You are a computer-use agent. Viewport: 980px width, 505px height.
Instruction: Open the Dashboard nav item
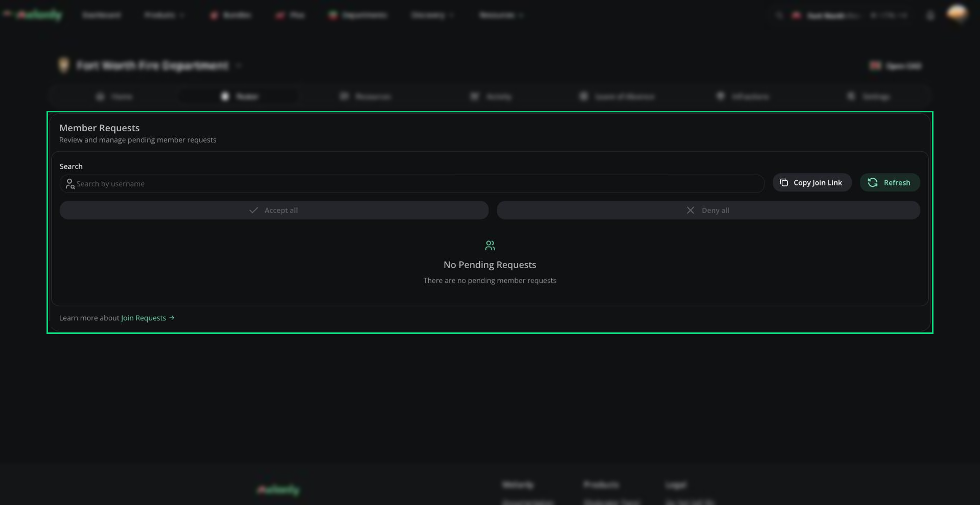[x=102, y=15]
